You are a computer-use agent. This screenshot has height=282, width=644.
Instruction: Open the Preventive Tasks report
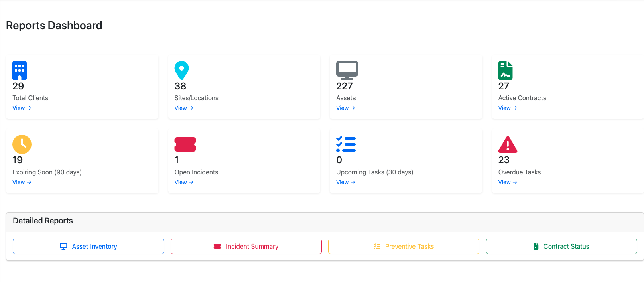point(404,246)
